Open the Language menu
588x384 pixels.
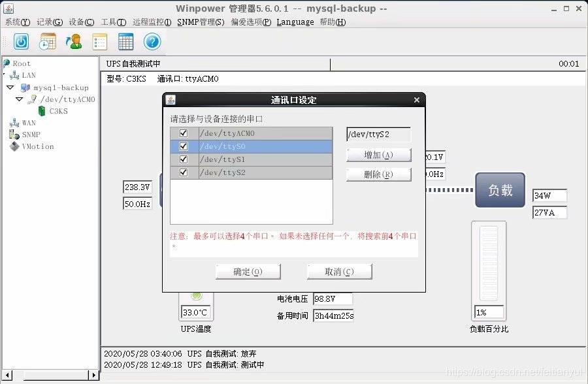click(x=295, y=22)
